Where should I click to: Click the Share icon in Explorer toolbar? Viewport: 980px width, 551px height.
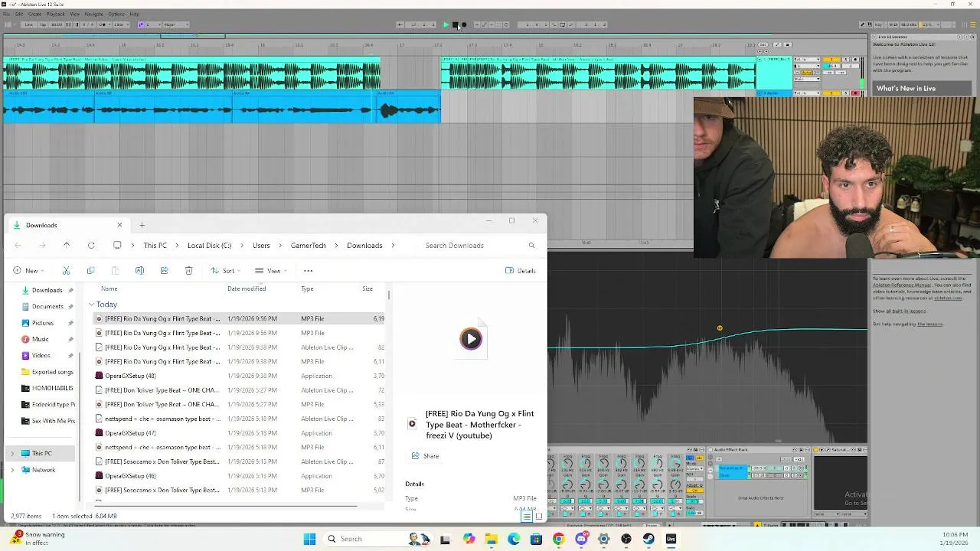click(x=164, y=271)
